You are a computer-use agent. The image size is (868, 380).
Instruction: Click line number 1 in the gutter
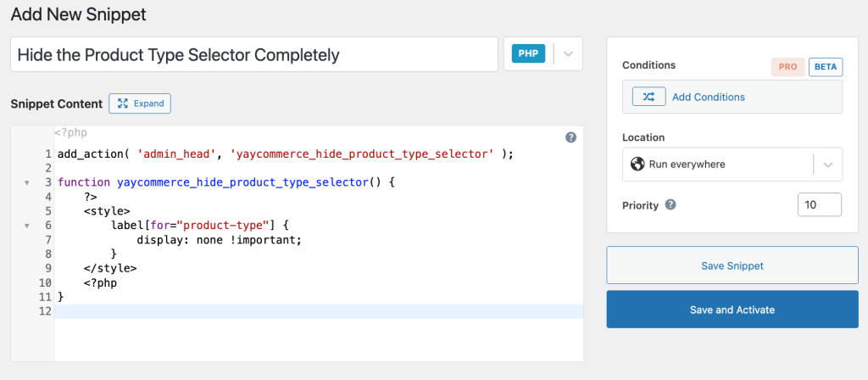point(48,154)
